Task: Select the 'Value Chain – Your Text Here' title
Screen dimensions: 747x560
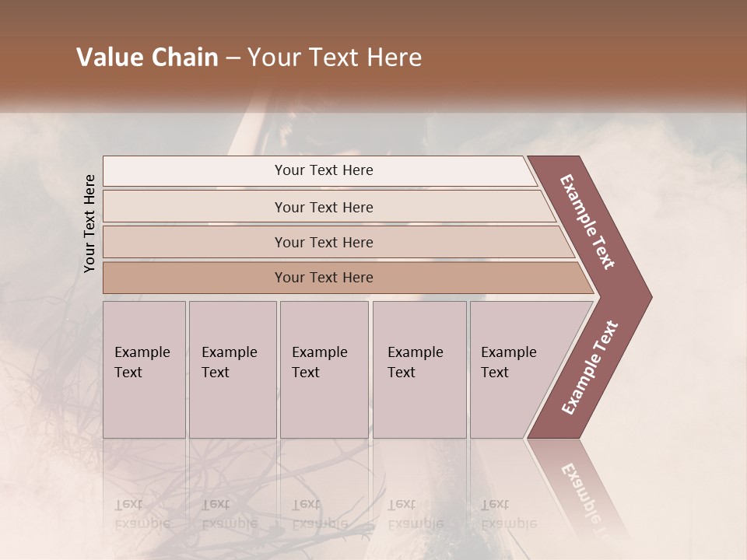Action: (x=249, y=57)
